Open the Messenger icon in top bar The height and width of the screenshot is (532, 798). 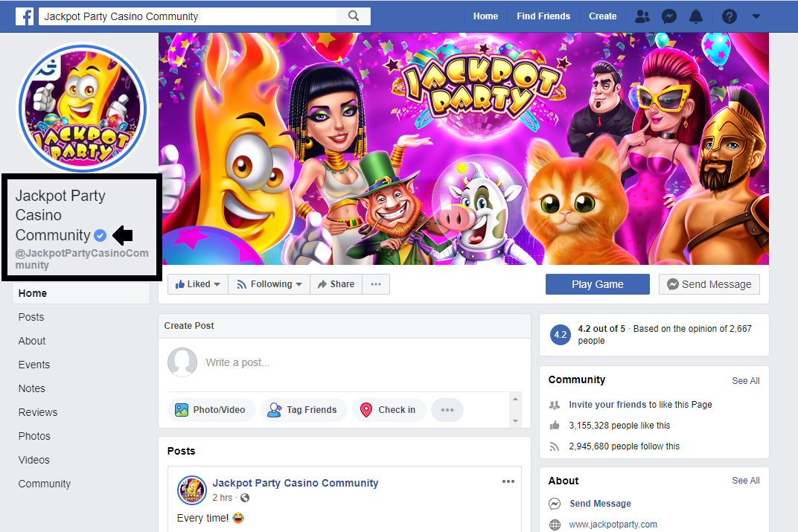[669, 16]
